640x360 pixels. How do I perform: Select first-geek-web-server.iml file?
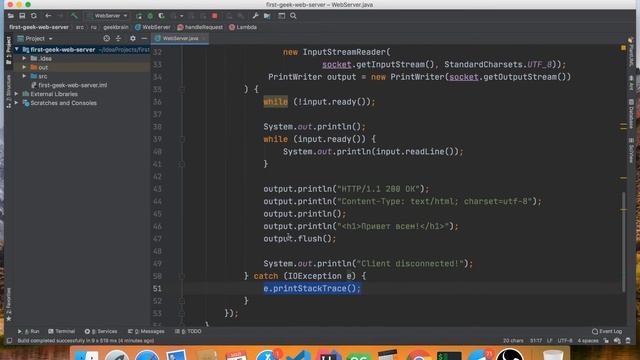[x=69, y=85]
